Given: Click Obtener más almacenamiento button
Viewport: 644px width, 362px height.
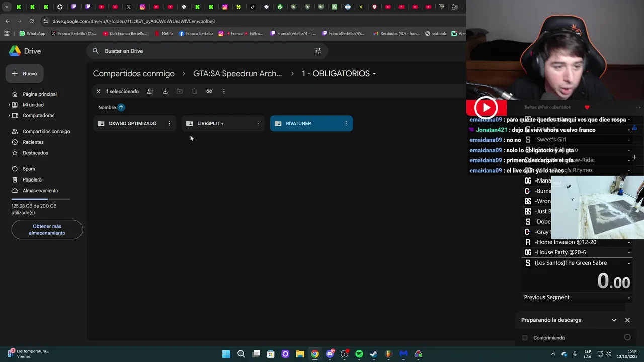Looking at the screenshot, I should [x=47, y=229].
